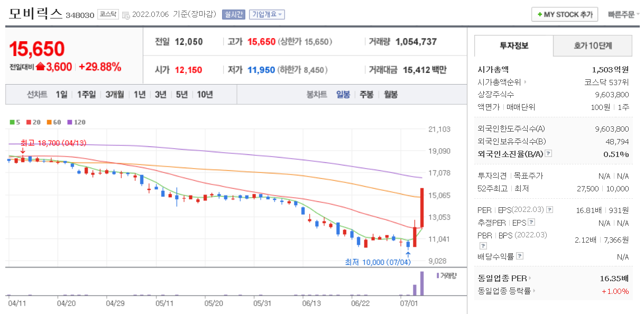Click the plus icon in MY STOCK 추가
644x314 pixels.
click(539, 15)
